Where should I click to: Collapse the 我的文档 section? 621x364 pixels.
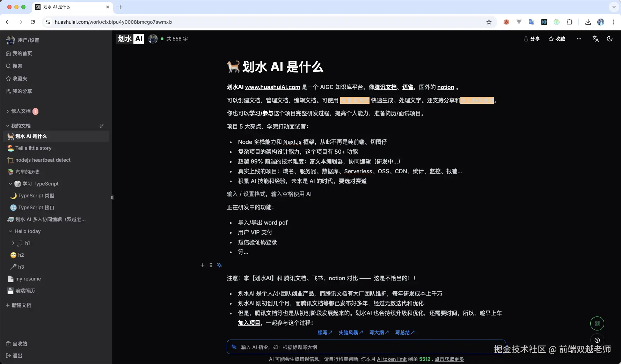pos(7,126)
